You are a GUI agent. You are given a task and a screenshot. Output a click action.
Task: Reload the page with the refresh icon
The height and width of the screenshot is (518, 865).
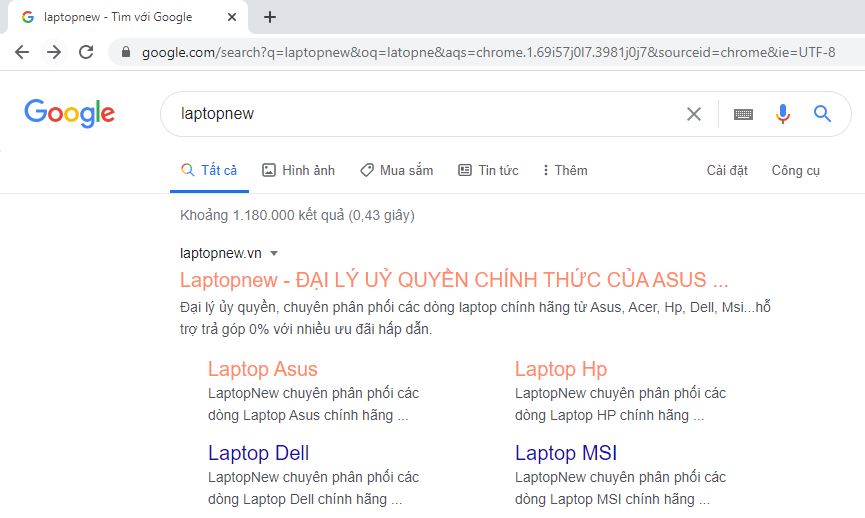(86, 52)
